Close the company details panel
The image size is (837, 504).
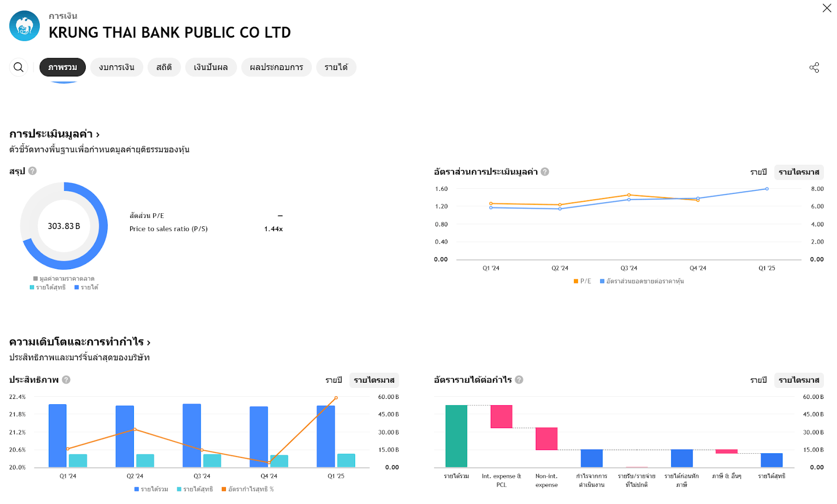[x=827, y=8]
